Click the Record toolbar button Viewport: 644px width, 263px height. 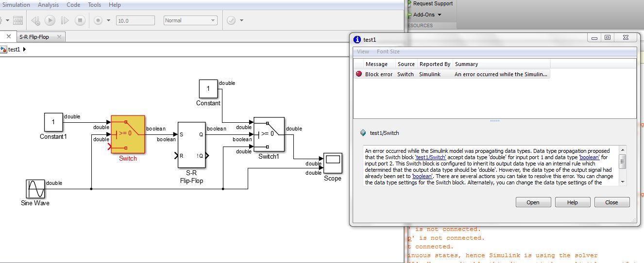98,20
